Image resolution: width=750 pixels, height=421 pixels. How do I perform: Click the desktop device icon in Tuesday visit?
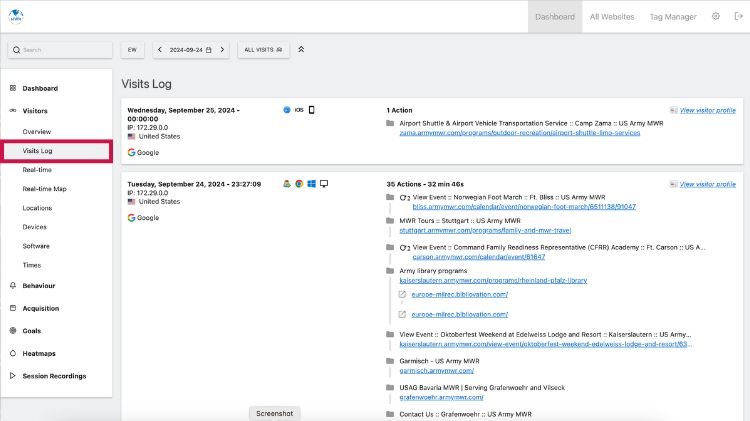tap(324, 184)
